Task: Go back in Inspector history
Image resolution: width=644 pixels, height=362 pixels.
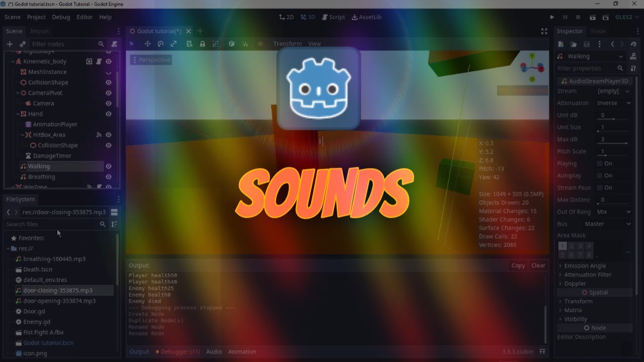Action: coord(612,44)
